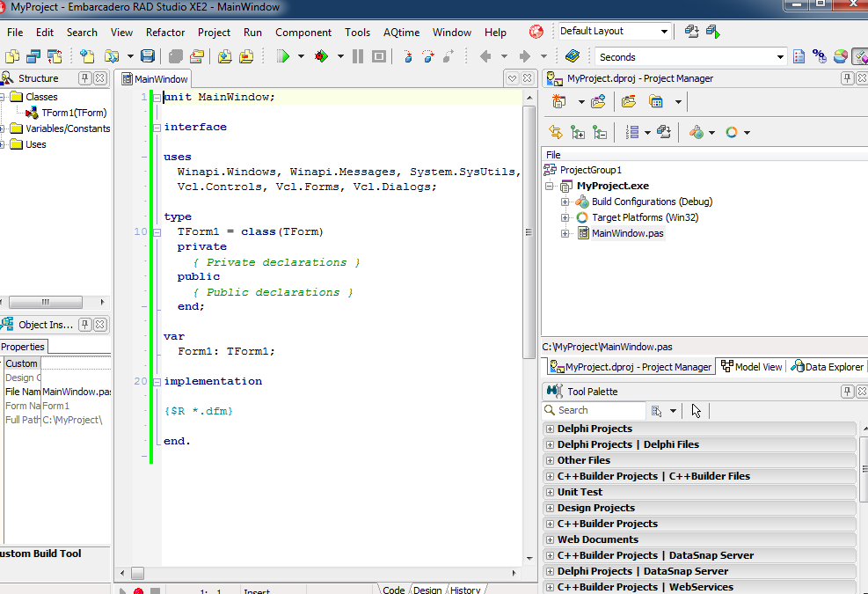This screenshot has width=868, height=594.
Task: Click Sync icon in Project Manager toolbar
Action: pyautogui.click(x=556, y=132)
